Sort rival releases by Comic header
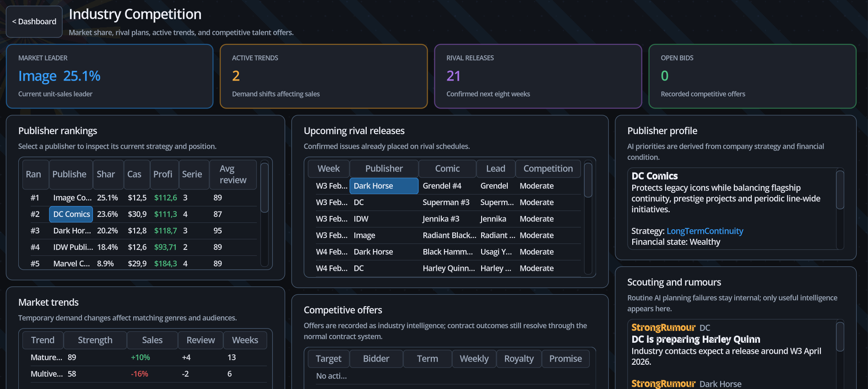This screenshot has width=868, height=389. pos(447,168)
